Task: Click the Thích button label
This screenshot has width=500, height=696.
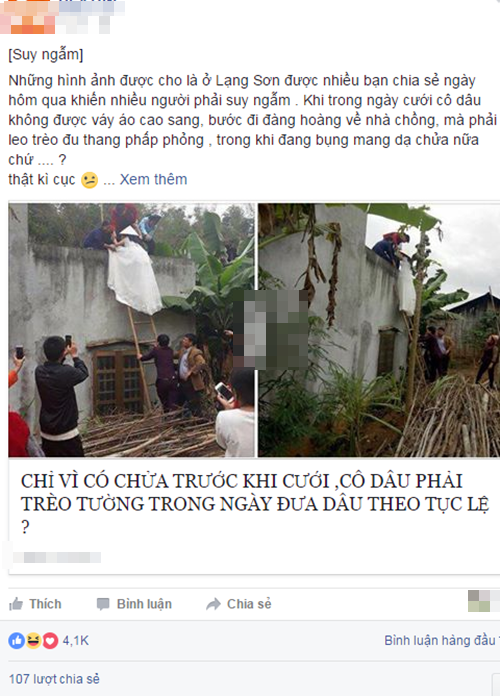Action: [x=45, y=604]
